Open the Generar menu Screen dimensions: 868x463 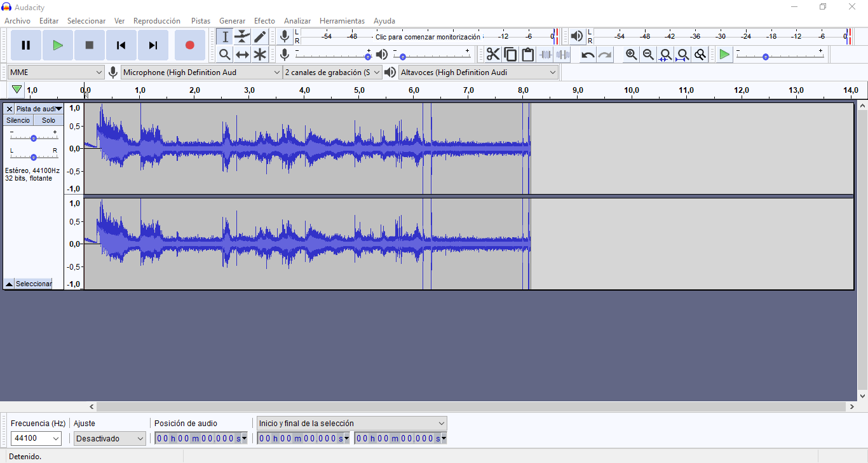click(232, 21)
